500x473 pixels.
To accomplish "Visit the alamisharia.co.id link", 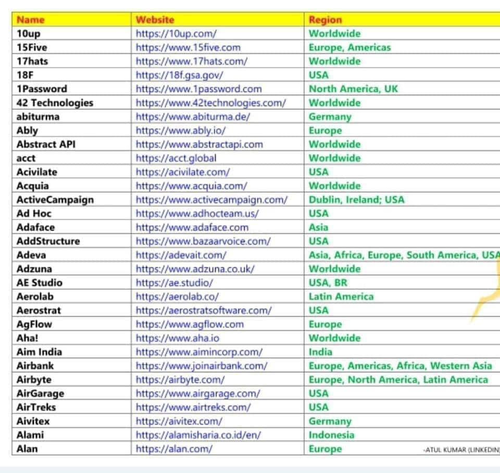I will point(198,435).
